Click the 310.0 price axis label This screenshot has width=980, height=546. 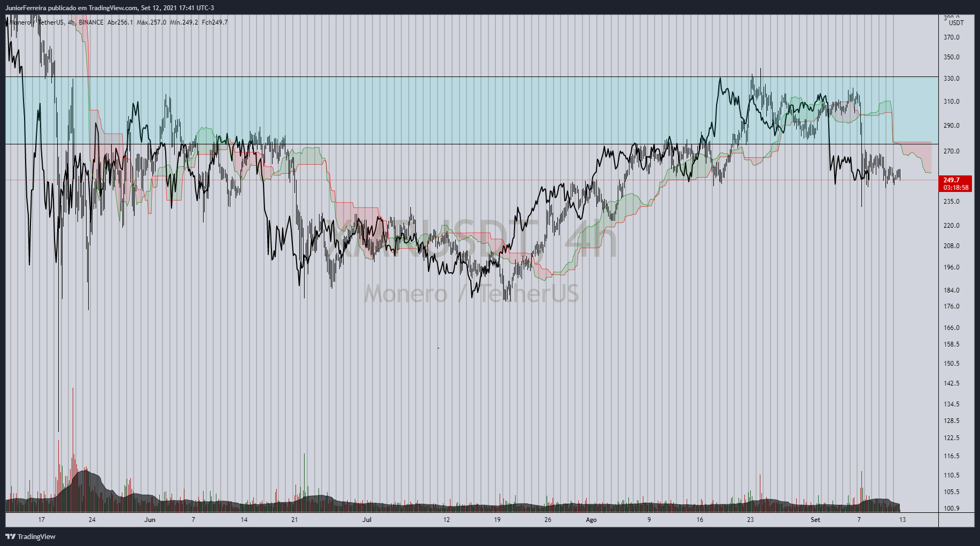coord(951,102)
